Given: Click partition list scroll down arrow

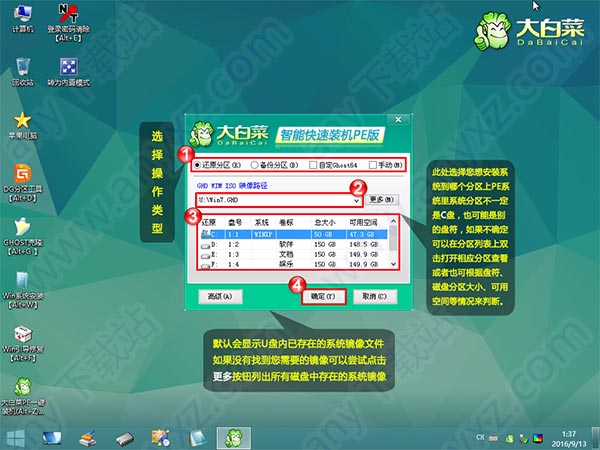Looking at the screenshot, I should click(x=393, y=264).
